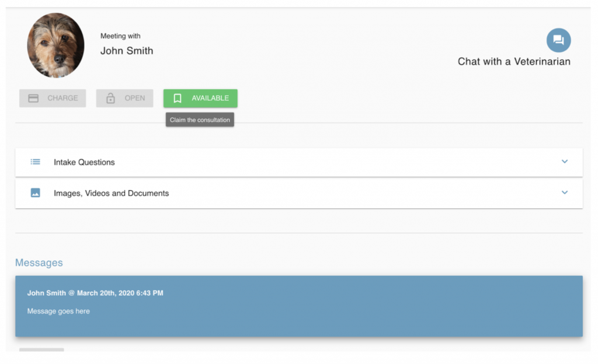Click the bookmark icon on Available
This screenshot has width=598, height=364.
(x=178, y=98)
